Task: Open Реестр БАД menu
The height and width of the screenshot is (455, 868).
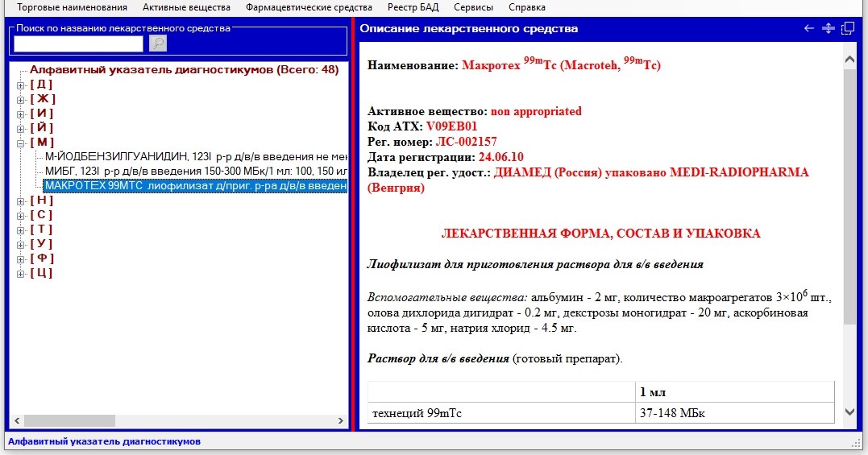Action: click(x=413, y=7)
